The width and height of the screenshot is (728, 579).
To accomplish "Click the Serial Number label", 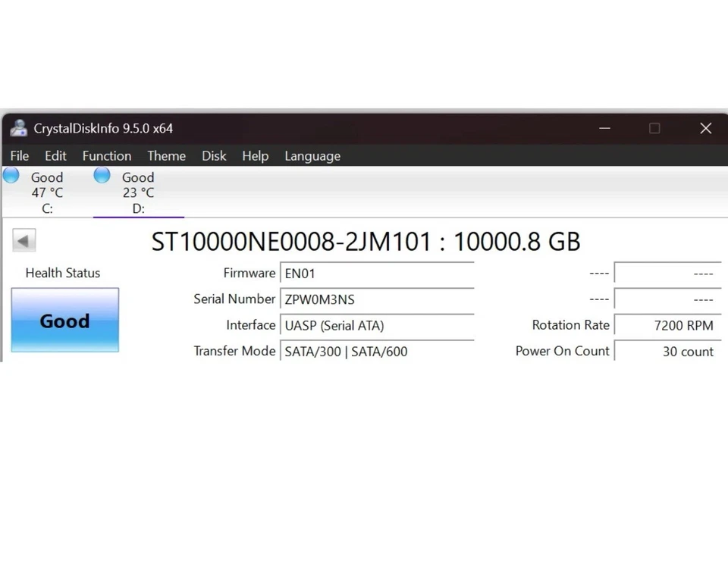I will [x=234, y=299].
